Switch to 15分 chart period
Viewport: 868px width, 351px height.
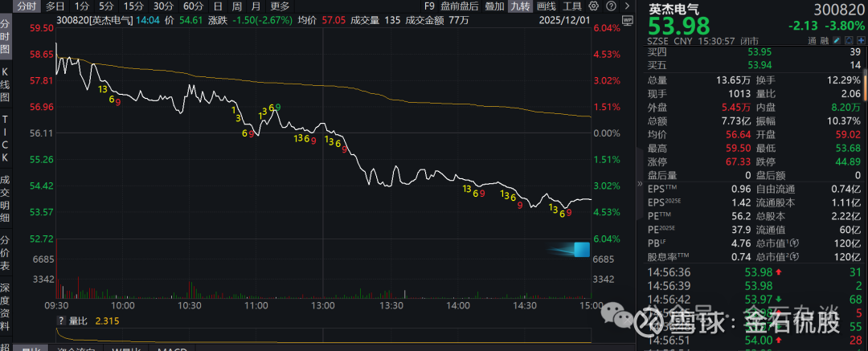click(x=133, y=6)
